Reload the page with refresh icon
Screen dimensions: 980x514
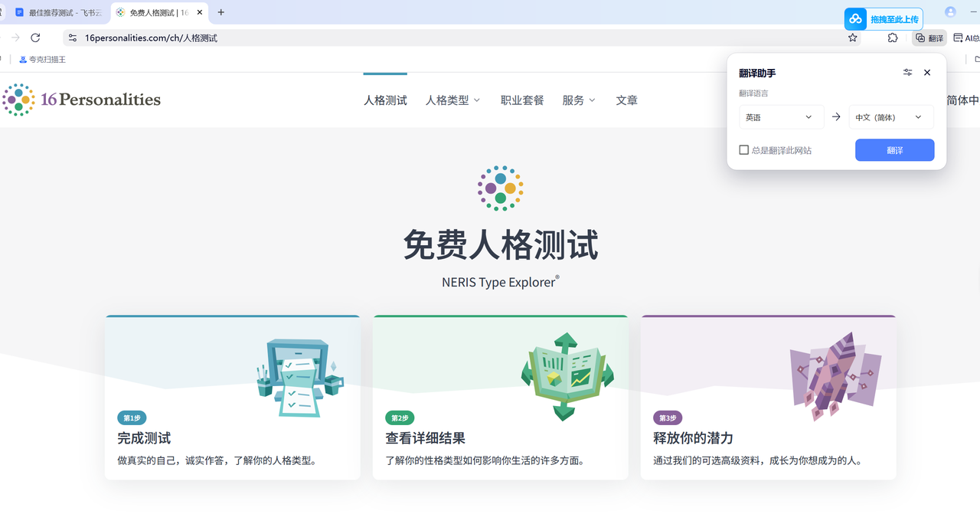pyautogui.click(x=35, y=38)
